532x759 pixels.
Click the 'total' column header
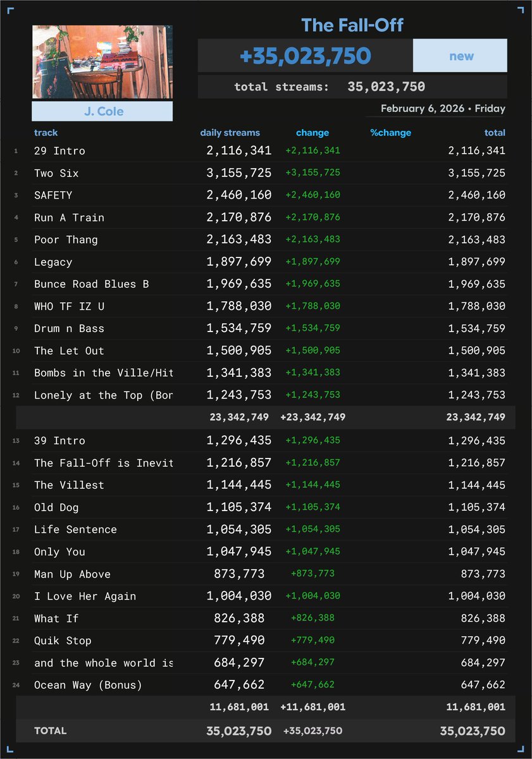pyautogui.click(x=495, y=133)
